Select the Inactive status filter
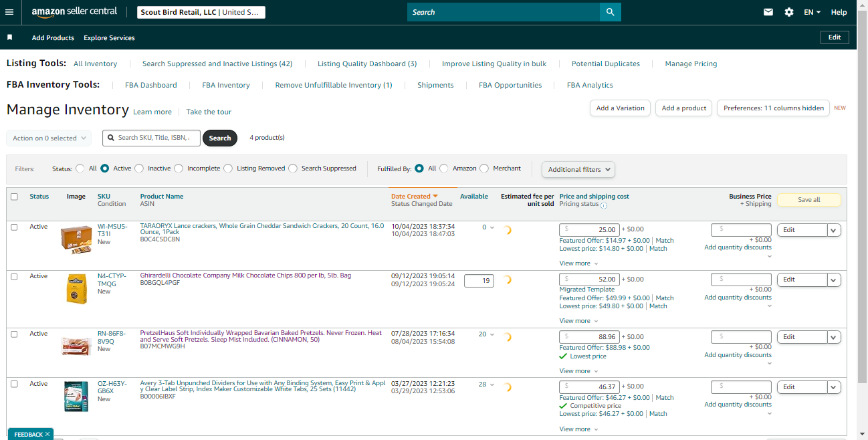The image size is (868, 440). [139, 169]
